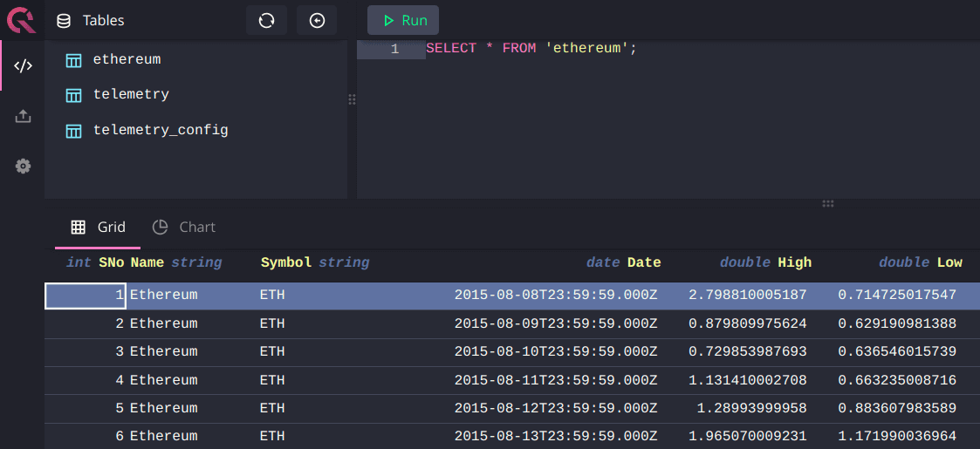Click the horizontal splitter above results grid

tap(827, 203)
